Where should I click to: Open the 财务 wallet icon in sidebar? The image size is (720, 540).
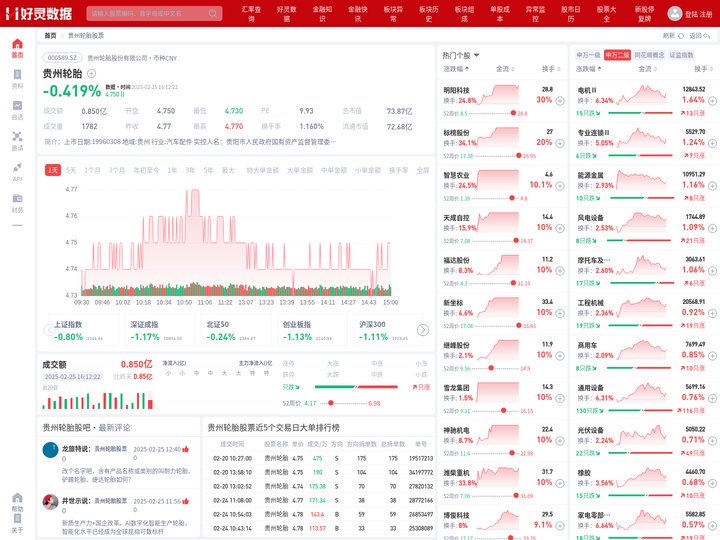[17, 198]
